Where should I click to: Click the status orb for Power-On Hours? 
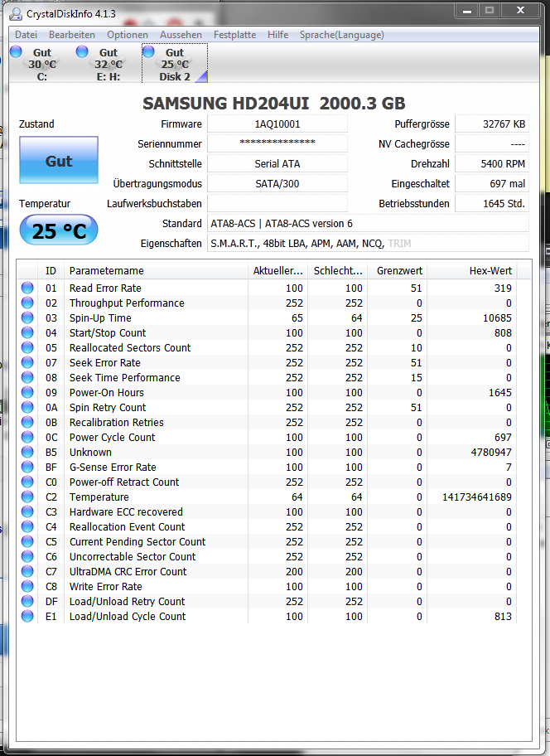pyautogui.click(x=27, y=392)
